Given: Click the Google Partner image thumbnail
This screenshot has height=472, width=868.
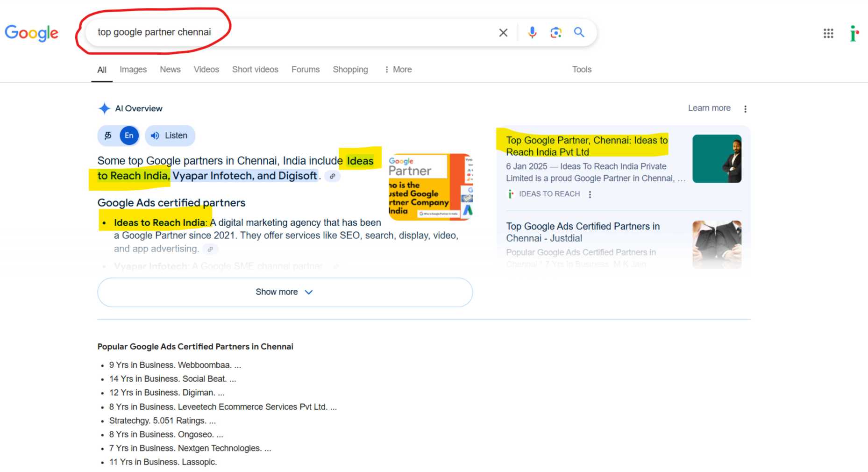Looking at the screenshot, I should tap(429, 186).
